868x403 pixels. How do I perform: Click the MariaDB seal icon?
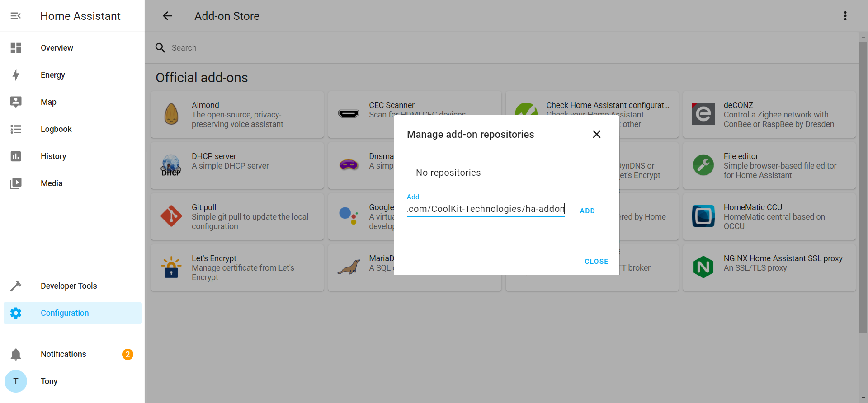[349, 267]
